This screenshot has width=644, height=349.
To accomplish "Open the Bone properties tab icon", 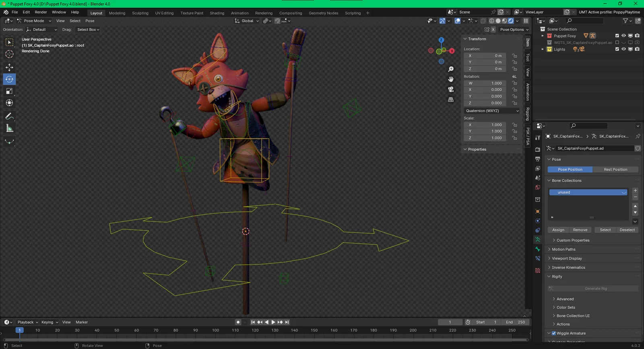I will coord(538,249).
